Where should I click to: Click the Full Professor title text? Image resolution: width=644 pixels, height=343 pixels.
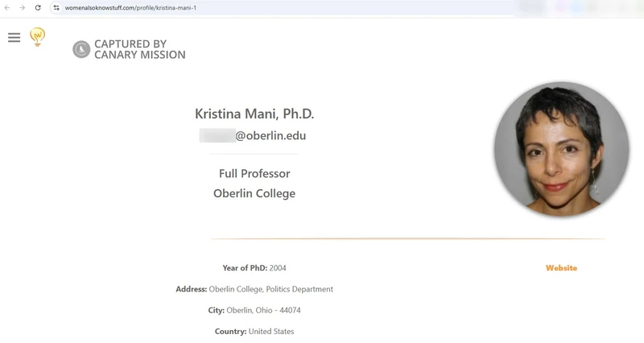254,173
